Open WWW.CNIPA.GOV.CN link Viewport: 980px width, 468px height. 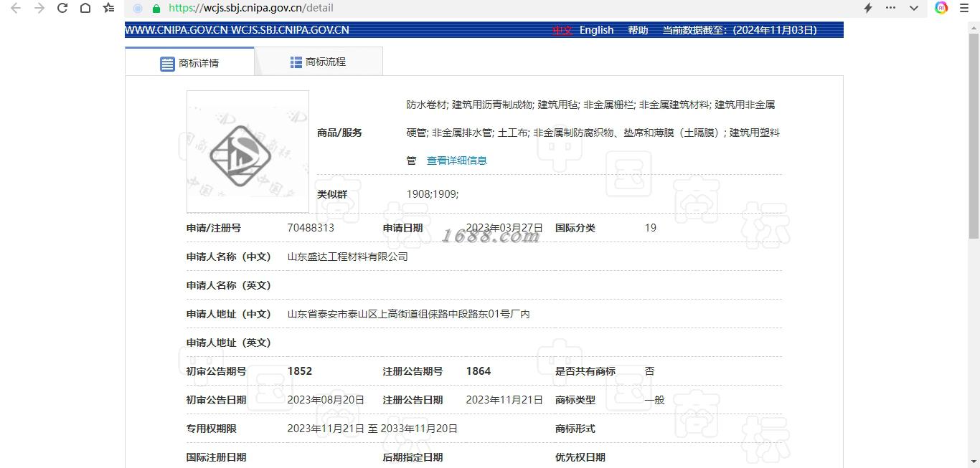click(x=176, y=30)
